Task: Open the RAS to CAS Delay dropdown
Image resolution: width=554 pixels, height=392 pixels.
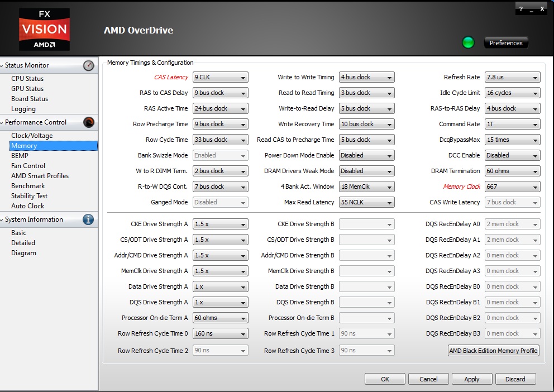Action: [x=221, y=93]
